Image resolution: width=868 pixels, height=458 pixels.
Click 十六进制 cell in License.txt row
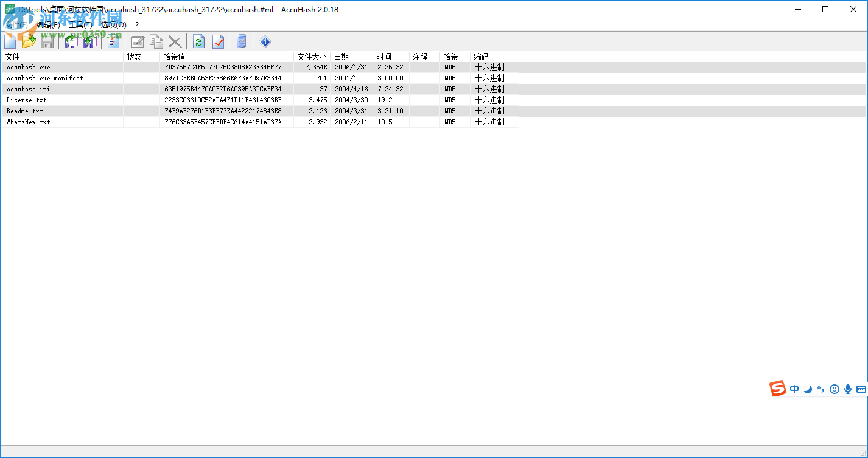490,100
